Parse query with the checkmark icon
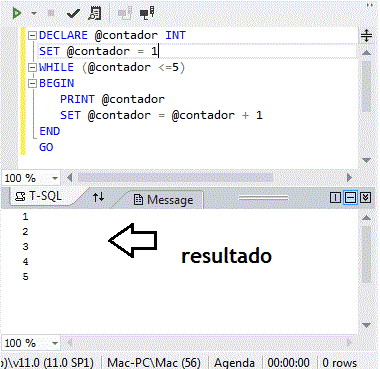Screen dimensions: 380x369 pos(73,14)
